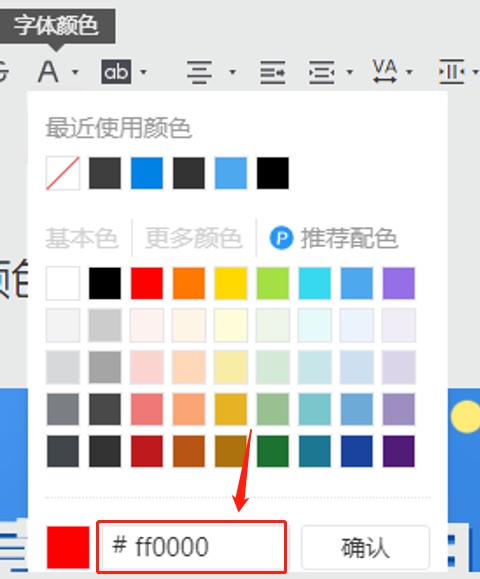The width and height of the screenshot is (480, 579).
Task: Choose the cyan swatch in top row
Action: tap(315, 283)
